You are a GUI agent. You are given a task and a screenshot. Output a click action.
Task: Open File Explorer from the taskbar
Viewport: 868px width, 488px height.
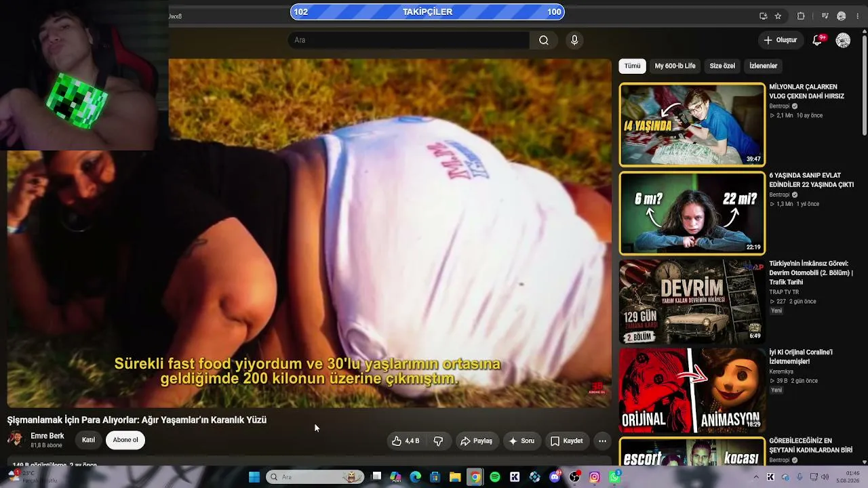tap(455, 477)
